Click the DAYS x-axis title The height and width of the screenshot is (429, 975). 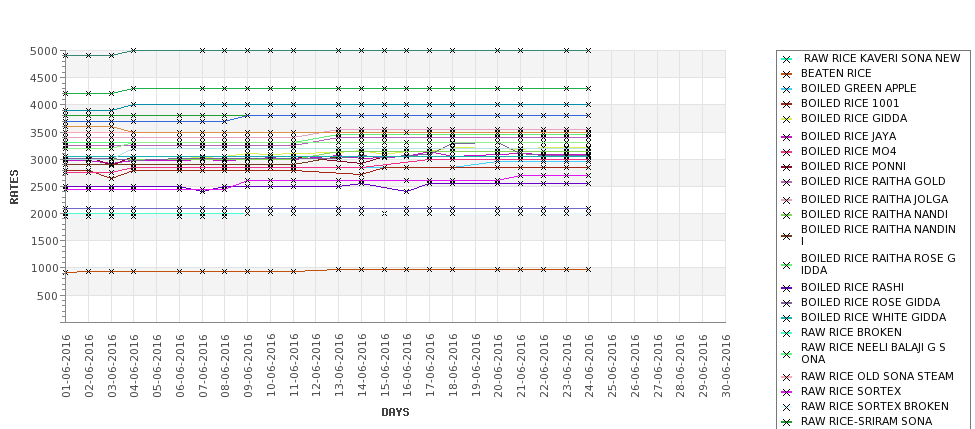(x=395, y=412)
